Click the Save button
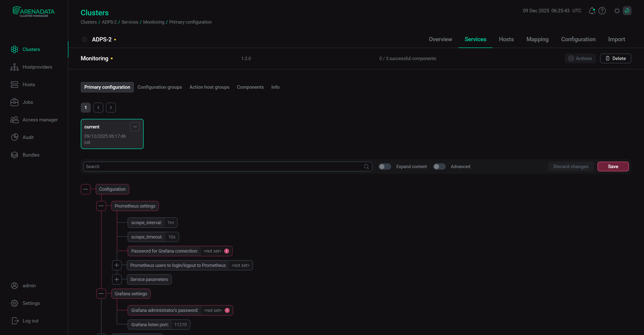Viewport: 644px width, 335px height. (x=613, y=166)
